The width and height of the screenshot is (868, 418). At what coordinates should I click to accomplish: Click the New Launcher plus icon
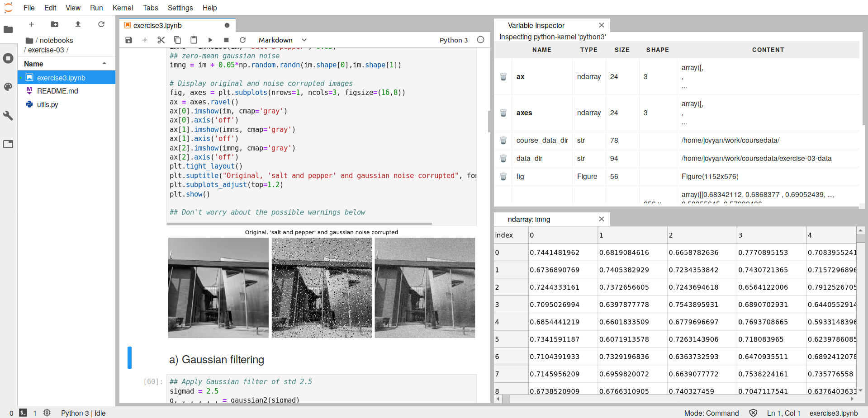pos(31,24)
